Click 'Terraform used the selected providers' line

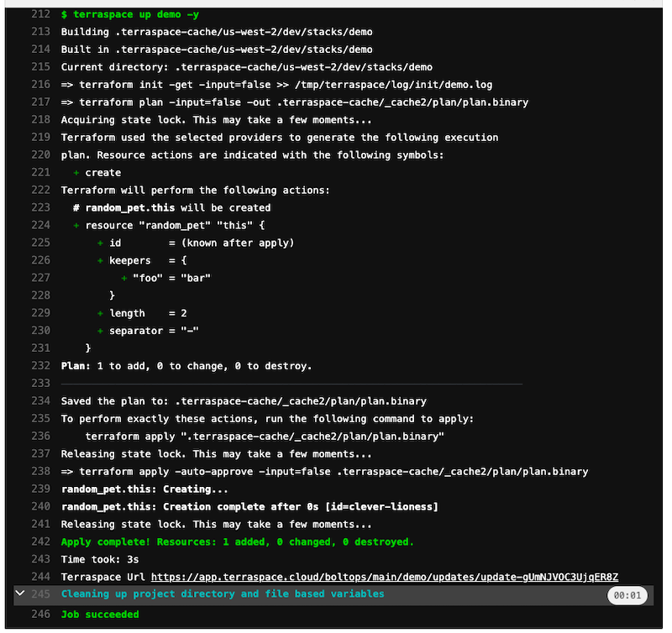point(280,138)
